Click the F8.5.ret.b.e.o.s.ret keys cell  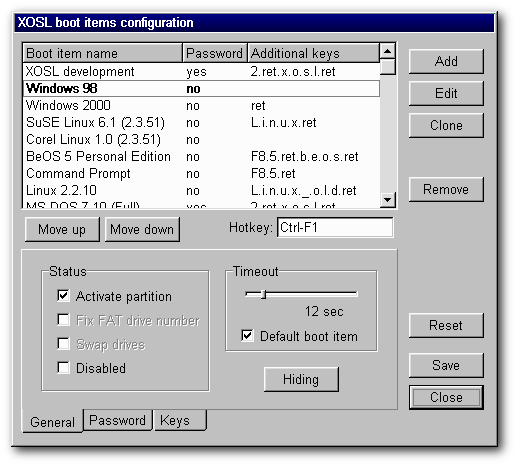305,157
